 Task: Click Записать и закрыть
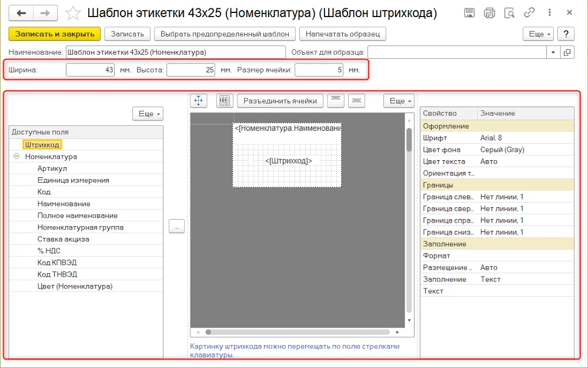click(55, 34)
